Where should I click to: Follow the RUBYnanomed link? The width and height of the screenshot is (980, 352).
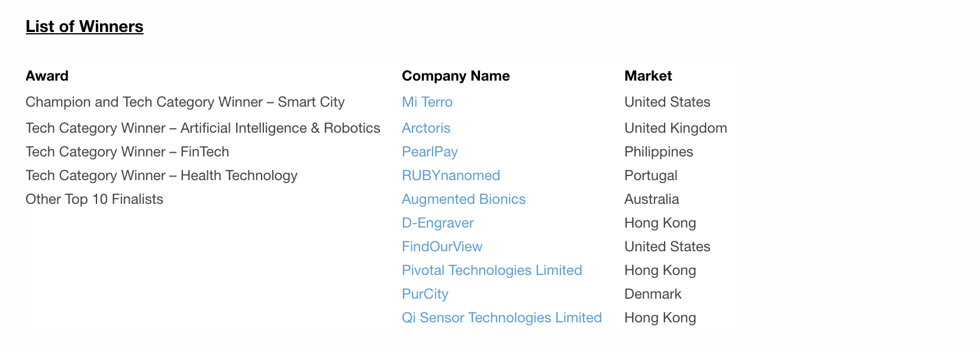click(450, 175)
